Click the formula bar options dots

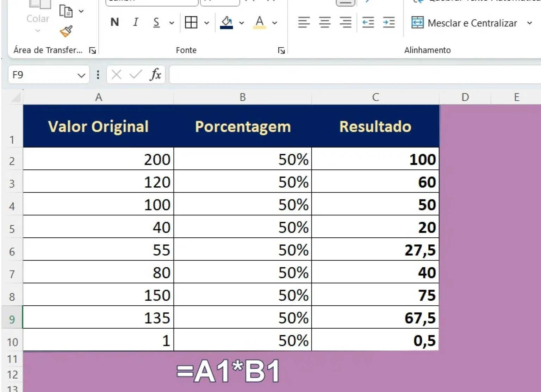(x=98, y=75)
